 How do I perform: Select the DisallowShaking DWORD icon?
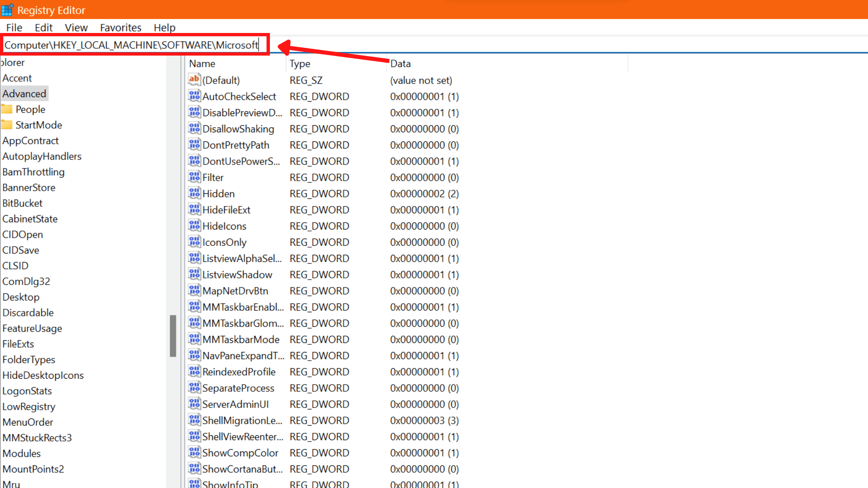tap(194, 129)
